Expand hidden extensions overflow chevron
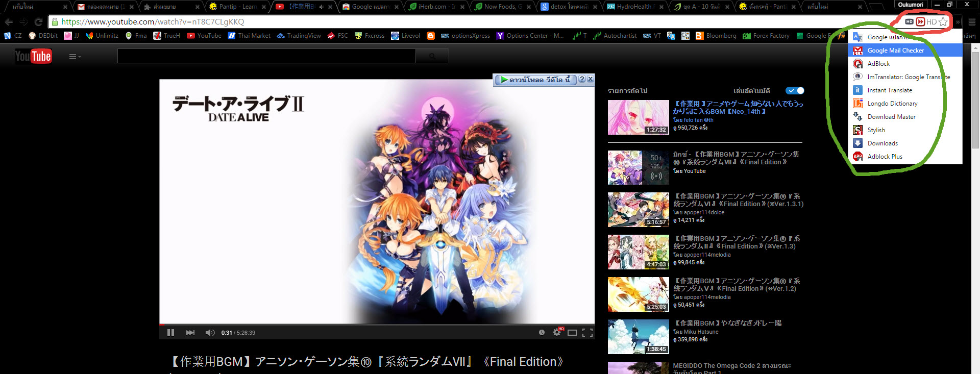Viewport: 980px width, 374px height. (958, 22)
